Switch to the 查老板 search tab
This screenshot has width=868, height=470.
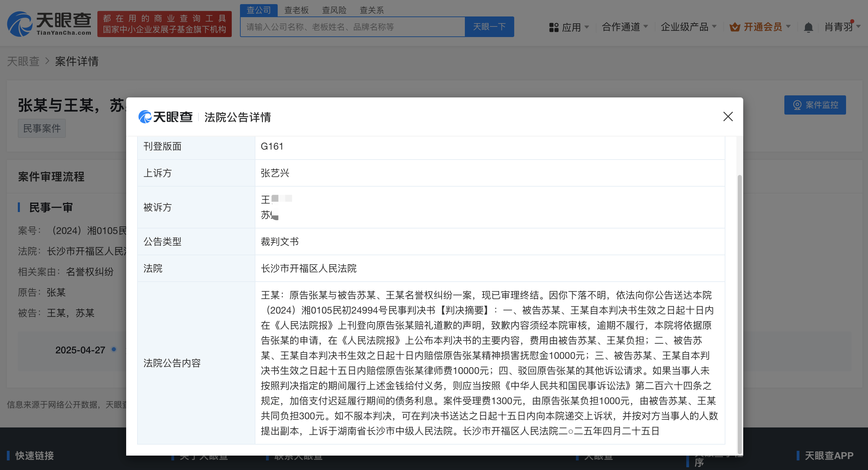point(296,10)
